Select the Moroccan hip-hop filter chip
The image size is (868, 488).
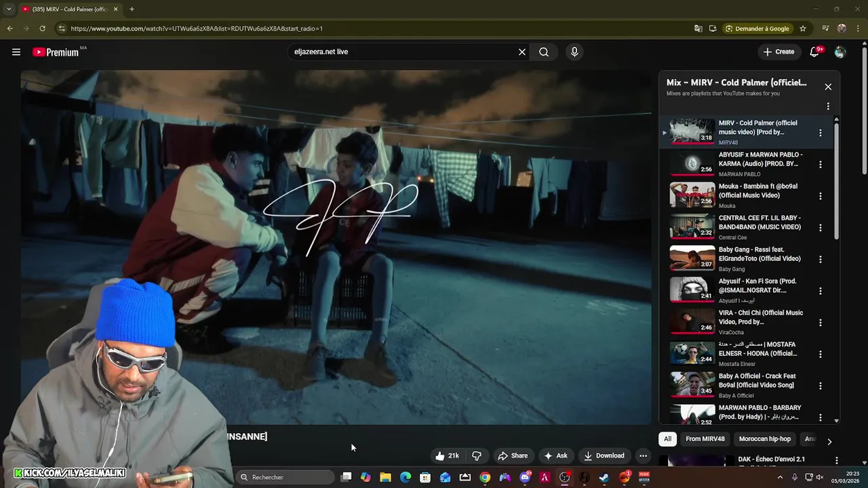[x=765, y=439]
